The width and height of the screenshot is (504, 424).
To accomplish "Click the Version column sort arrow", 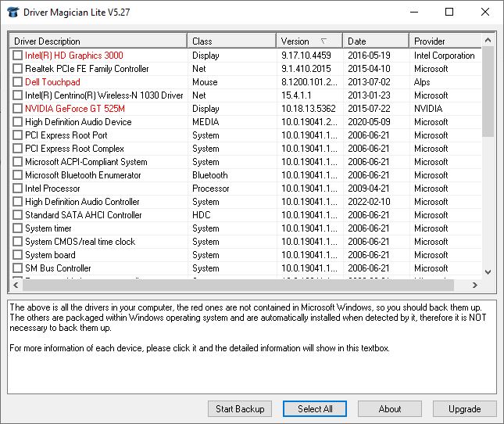I will click(x=323, y=41).
